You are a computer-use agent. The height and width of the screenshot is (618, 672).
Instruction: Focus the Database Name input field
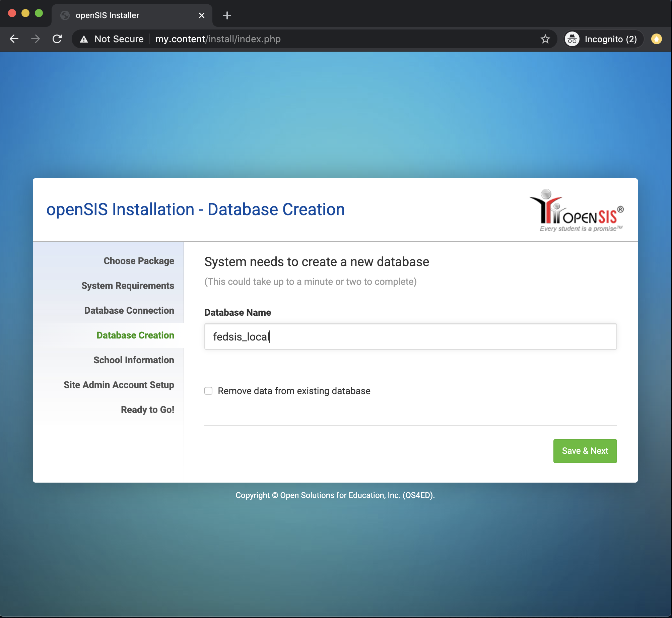coord(410,336)
